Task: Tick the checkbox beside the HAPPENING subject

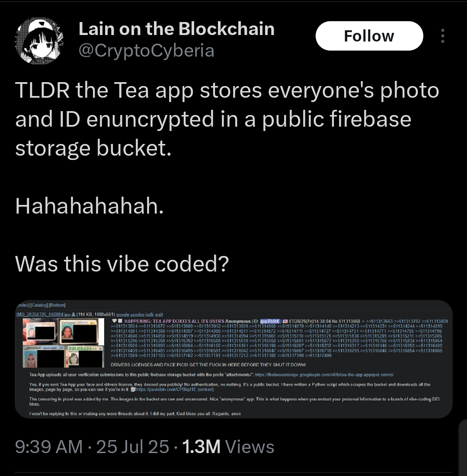Action: [x=120, y=321]
